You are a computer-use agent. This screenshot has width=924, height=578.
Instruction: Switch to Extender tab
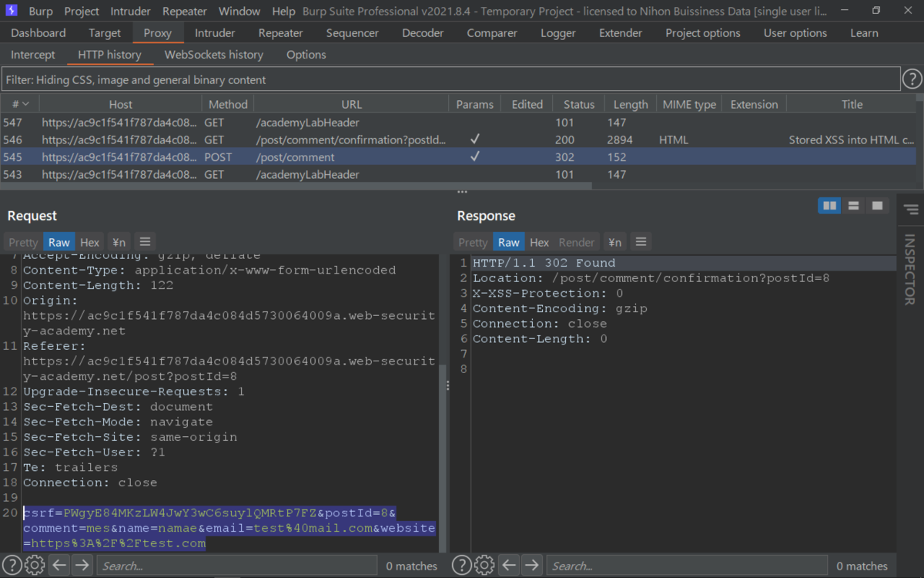tap(621, 33)
